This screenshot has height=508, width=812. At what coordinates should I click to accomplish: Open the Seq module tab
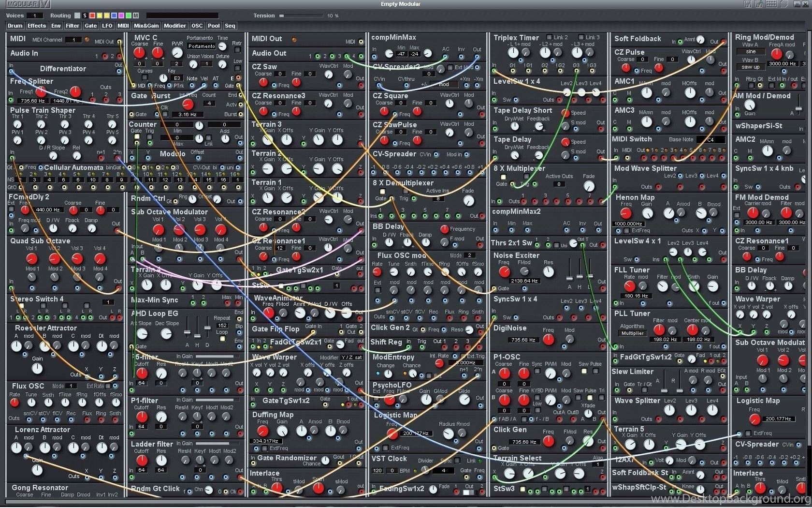[230, 26]
